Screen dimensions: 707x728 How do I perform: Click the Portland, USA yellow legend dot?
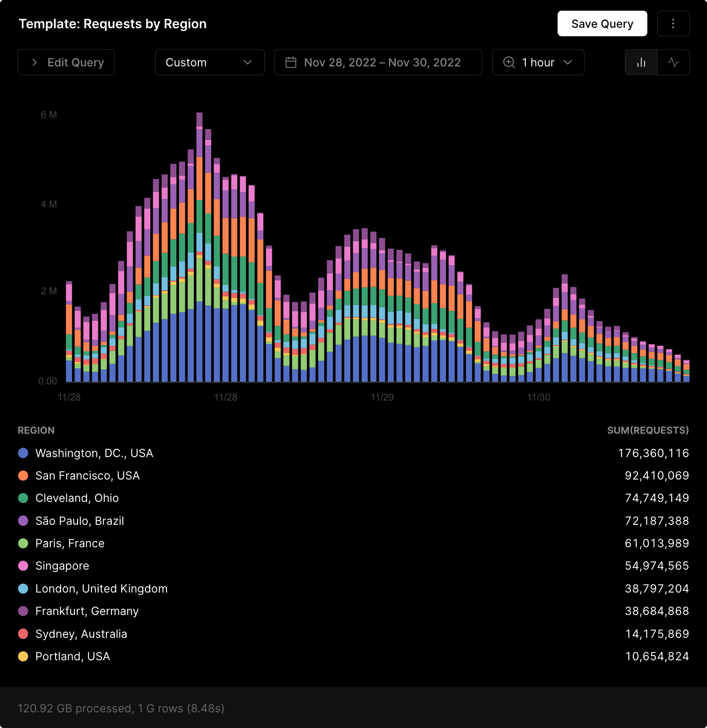coord(23,656)
